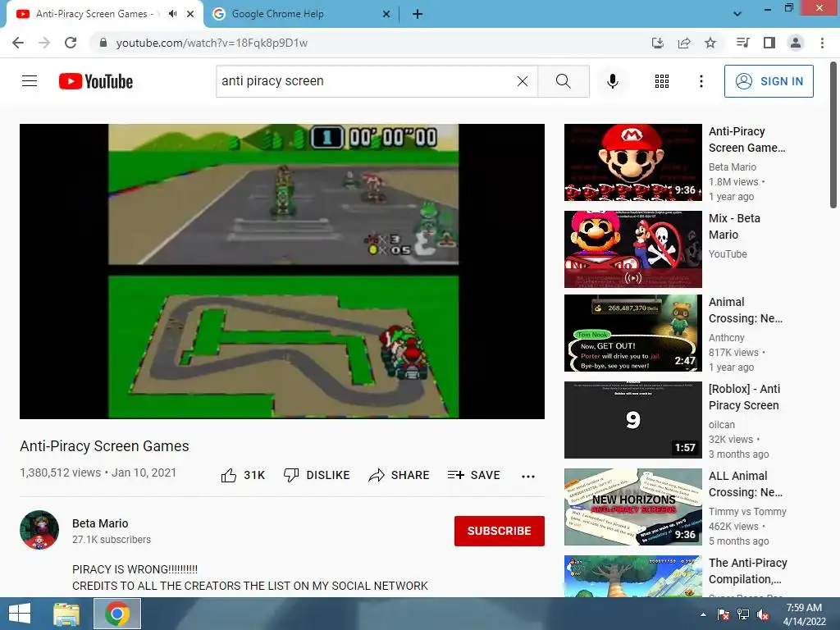
Task: Like the video with thumbs up
Action: (243, 475)
